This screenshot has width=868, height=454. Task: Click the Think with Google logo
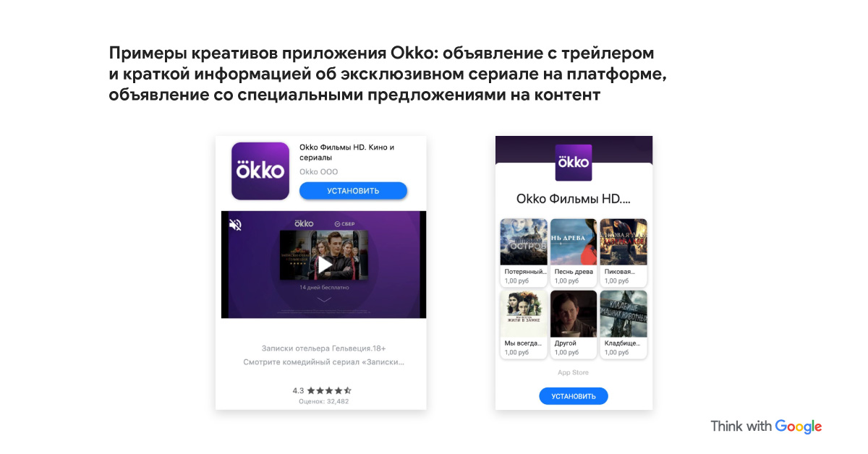coord(766,427)
